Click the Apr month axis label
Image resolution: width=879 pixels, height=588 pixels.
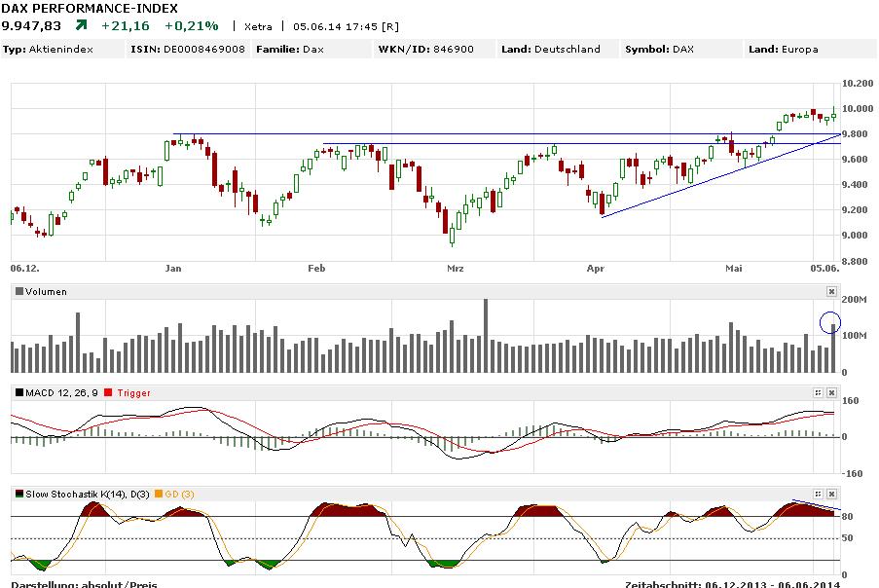tap(596, 269)
